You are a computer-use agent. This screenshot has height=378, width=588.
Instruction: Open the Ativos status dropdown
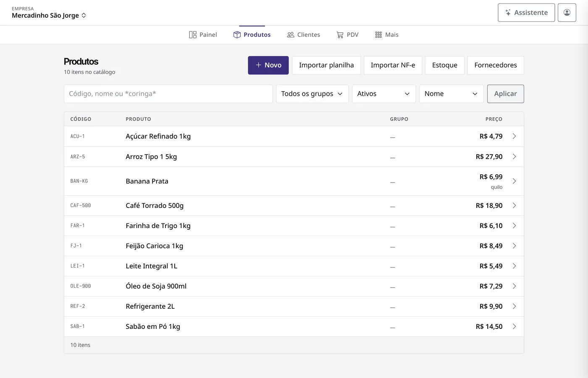(x=383, y=94)
